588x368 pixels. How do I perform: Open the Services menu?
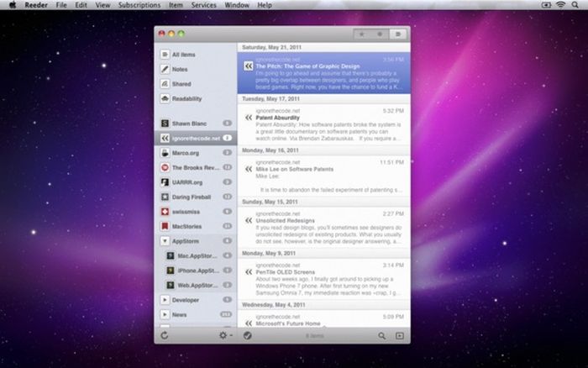tap(203, 5)
